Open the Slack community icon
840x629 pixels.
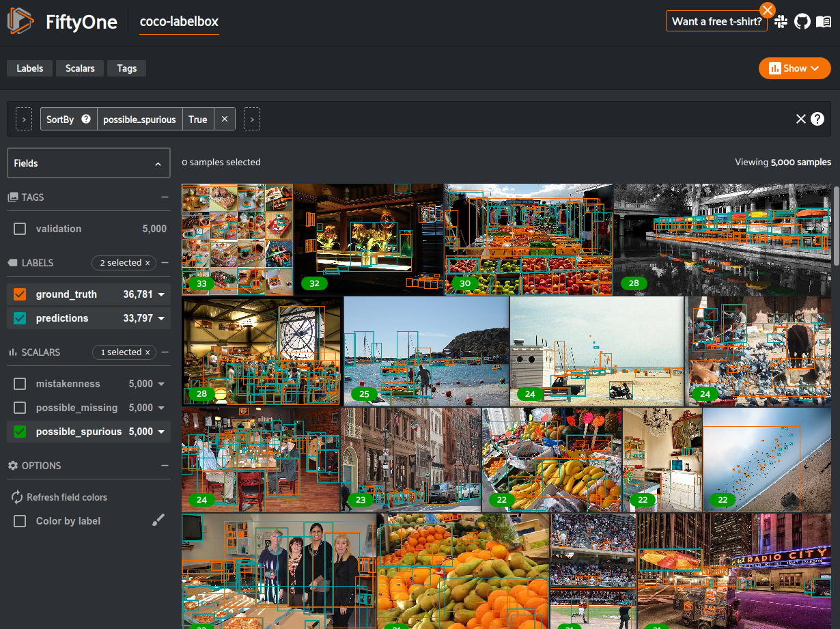[x=781, y=22]
